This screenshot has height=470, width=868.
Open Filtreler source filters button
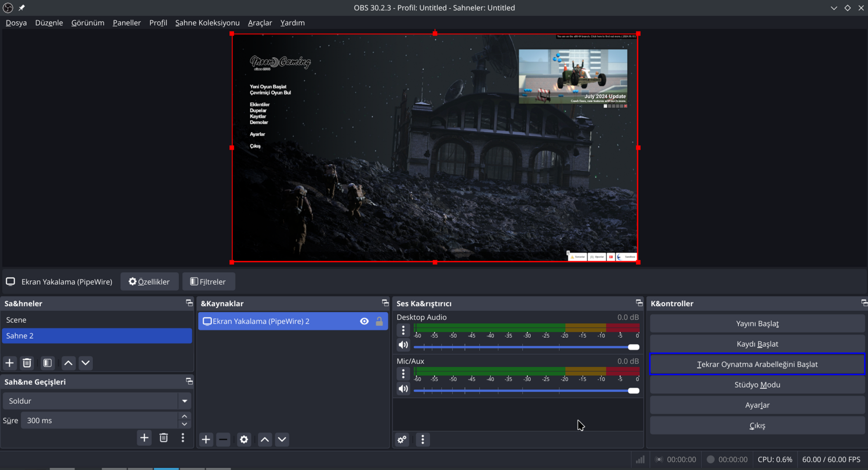click(208, 281)
